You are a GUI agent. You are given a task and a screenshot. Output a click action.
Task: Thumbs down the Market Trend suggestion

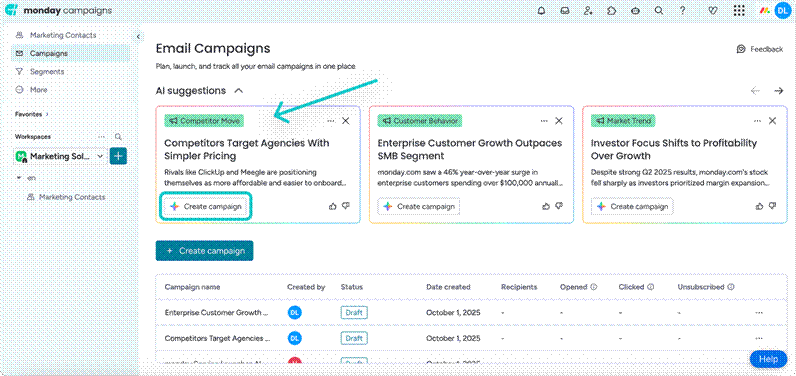773,206
